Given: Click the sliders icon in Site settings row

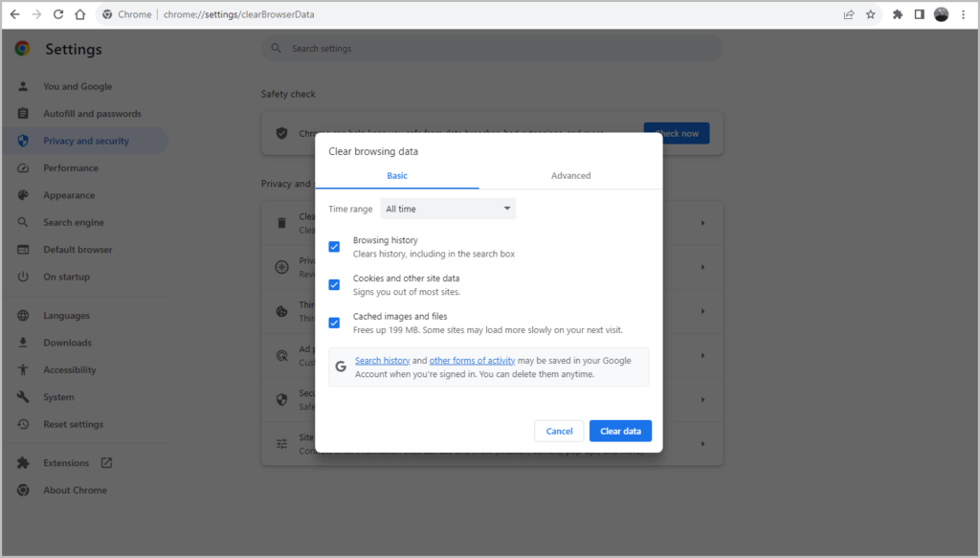Looking at the screenshot, I should pyautogui.click(x=282, y=444).
